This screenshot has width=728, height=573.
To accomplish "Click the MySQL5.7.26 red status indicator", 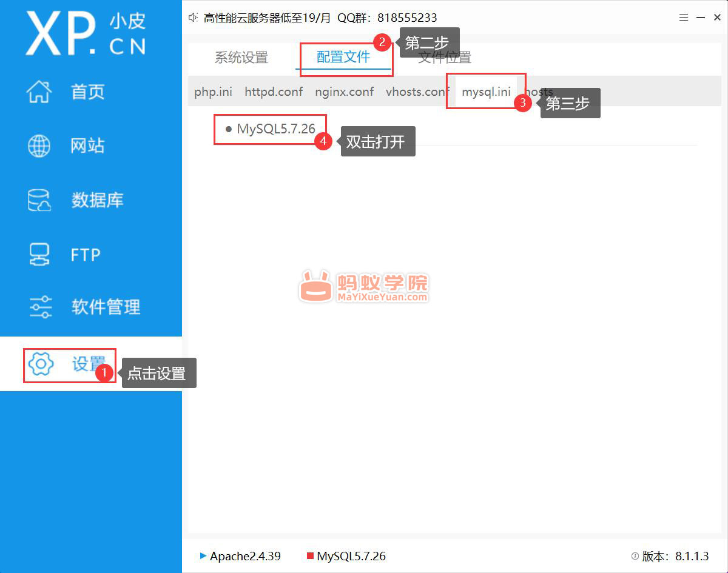I will (x=310, y=556).
